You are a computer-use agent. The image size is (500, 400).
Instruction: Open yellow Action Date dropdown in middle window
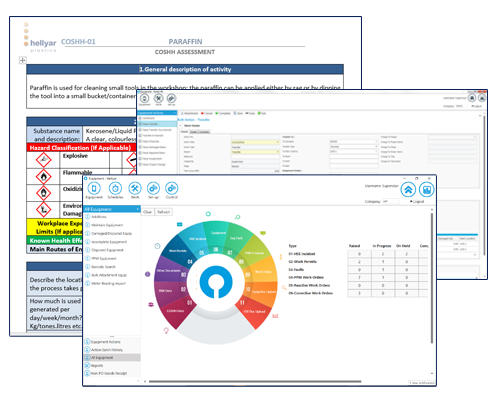click(x=277, y=142)
